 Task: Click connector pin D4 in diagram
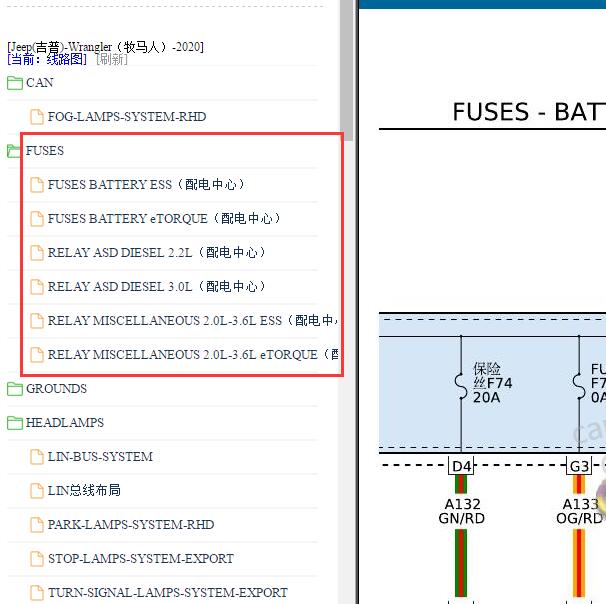[x=461, y=466]
